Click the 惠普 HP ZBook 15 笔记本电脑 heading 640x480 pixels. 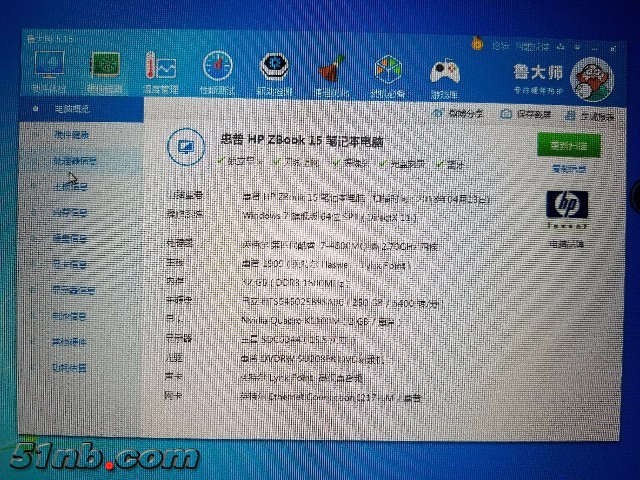pyautogui.click(x=302, y=141)
